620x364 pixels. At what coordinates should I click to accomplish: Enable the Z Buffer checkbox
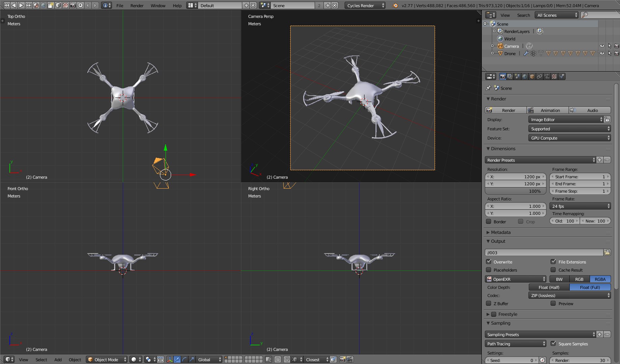pyautogui.click(x=488, y=303)
